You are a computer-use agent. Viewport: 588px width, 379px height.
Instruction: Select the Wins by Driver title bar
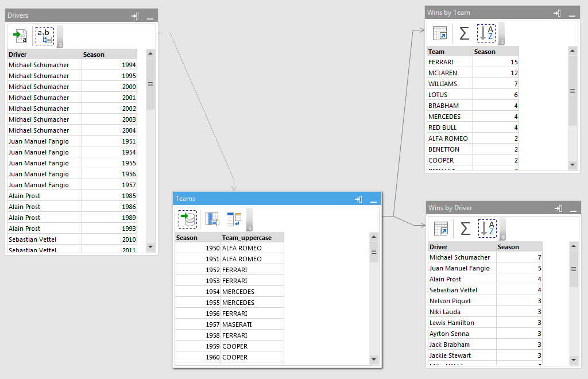(x=504, y=208)
